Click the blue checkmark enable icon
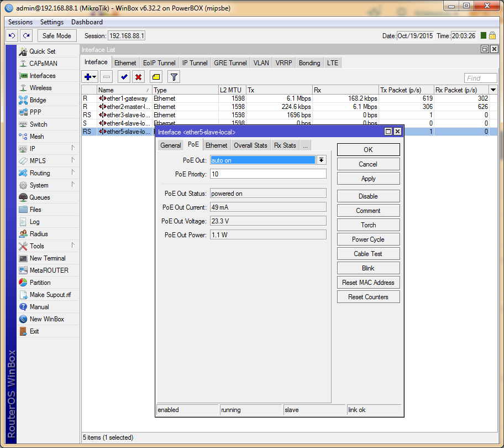Screen dimensions: 504x448 [124, 77]
